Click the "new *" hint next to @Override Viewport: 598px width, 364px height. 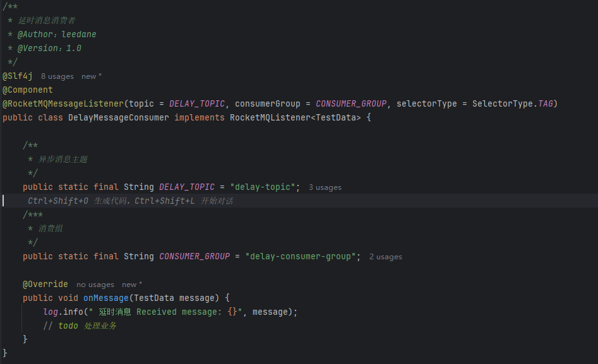point(132,285)
